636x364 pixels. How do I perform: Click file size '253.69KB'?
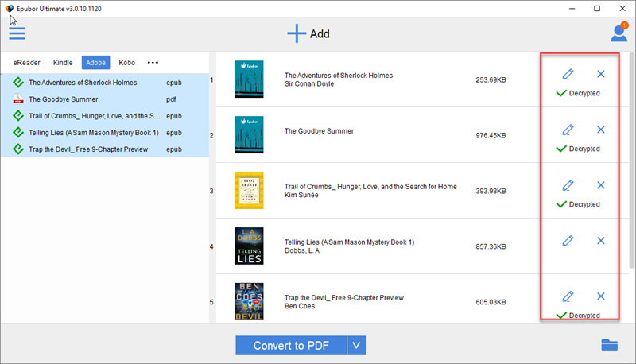pyautogui.click(x=491, y=79)
